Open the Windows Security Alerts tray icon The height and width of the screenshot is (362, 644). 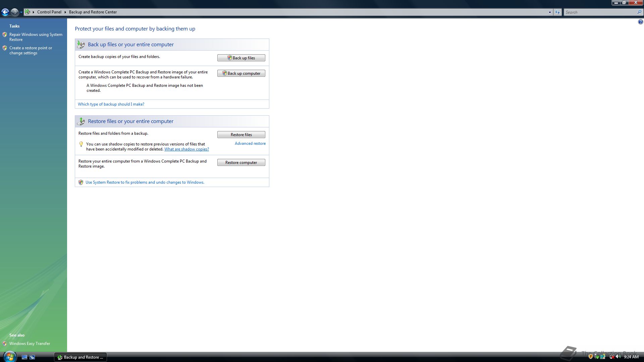pyautogui.click(x=591, y=357)
